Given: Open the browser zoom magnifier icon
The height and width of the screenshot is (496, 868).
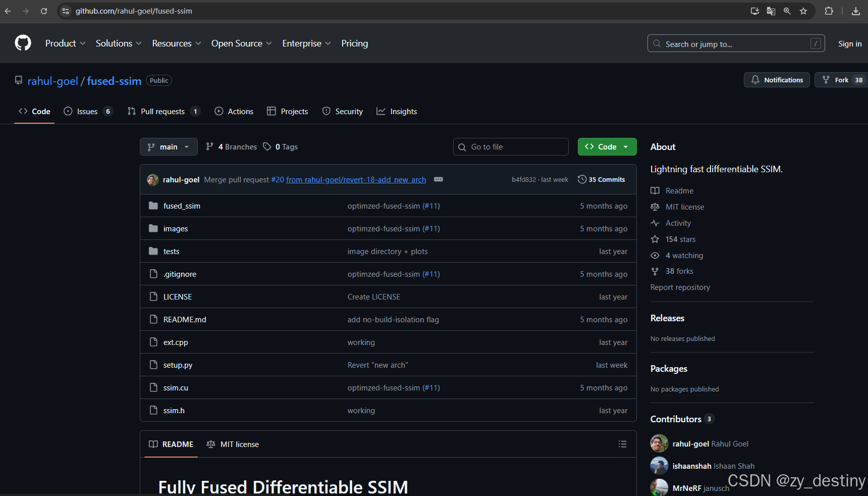Looking at the screenshot, I should click(787, 11).
